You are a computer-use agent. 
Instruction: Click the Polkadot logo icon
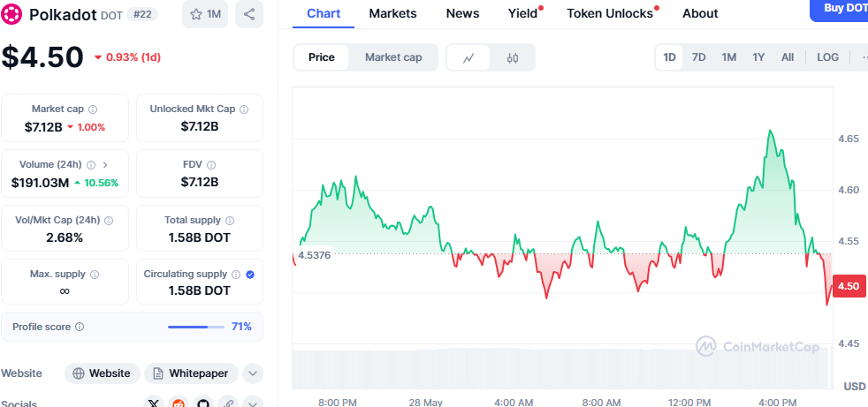pos(12,14)
